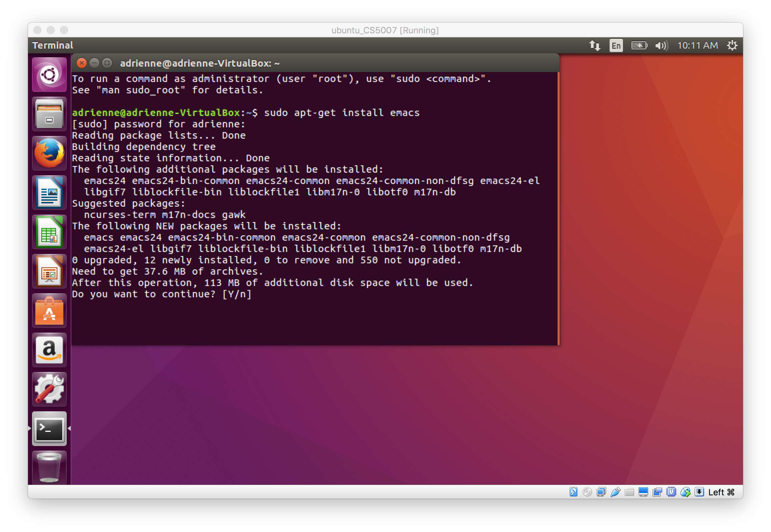This screenshot has height=532, width=771.
Task: Click VirtualBox CPU status chip icon
Action: coord(671,492)
